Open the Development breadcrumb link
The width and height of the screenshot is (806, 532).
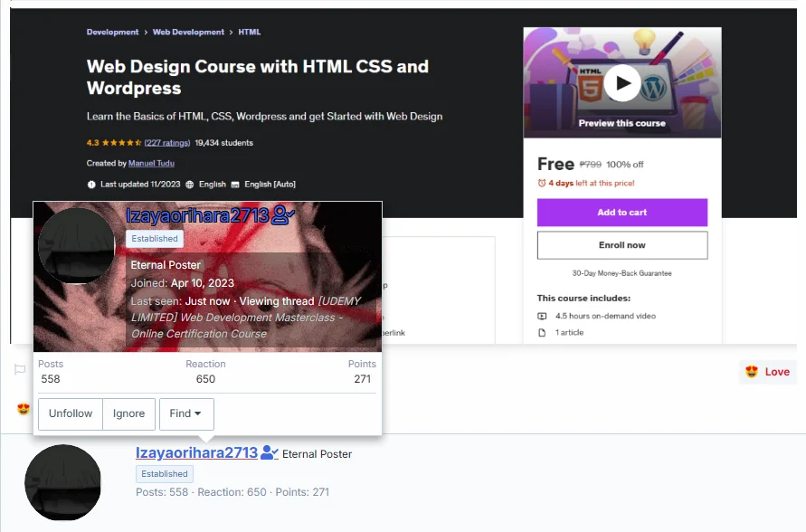[x=112, y=32]
